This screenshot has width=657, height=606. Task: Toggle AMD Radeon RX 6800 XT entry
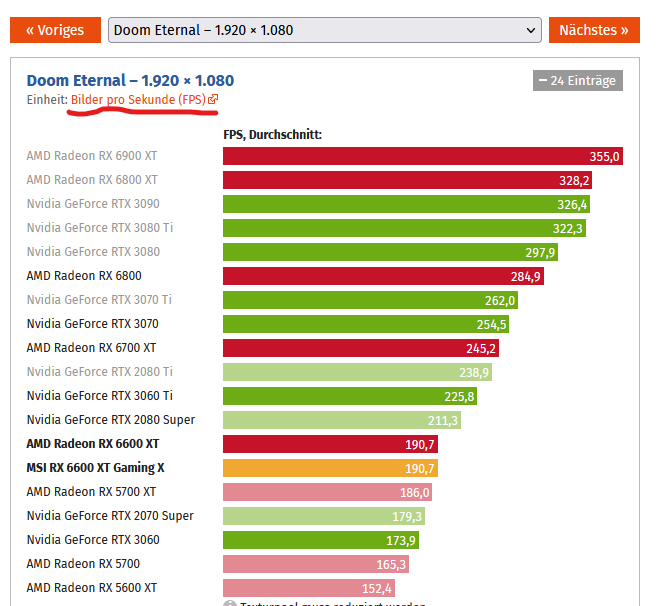92,180
